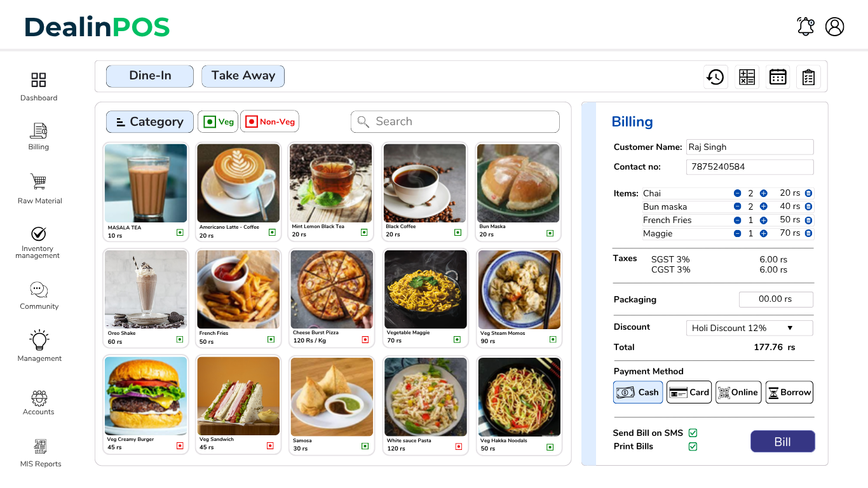Delete Chai item using its trash icon
This screenshot has height=488, width=868.
pos(808,193)
